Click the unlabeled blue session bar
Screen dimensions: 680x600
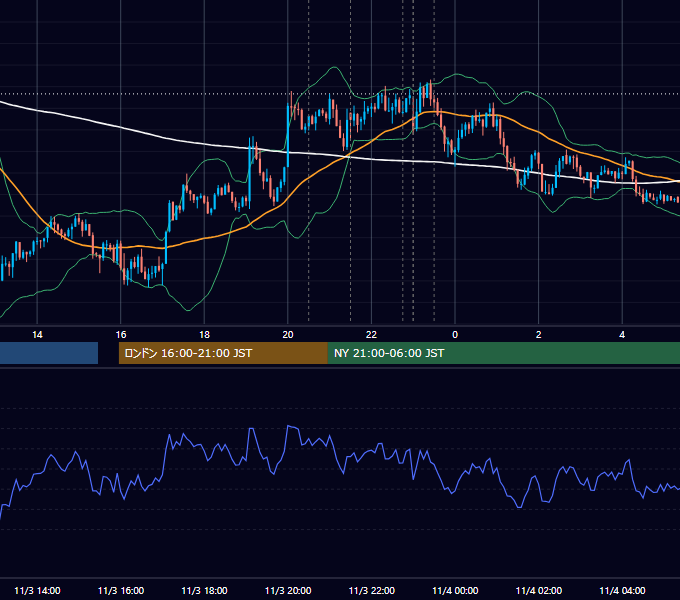click(49, 353)
